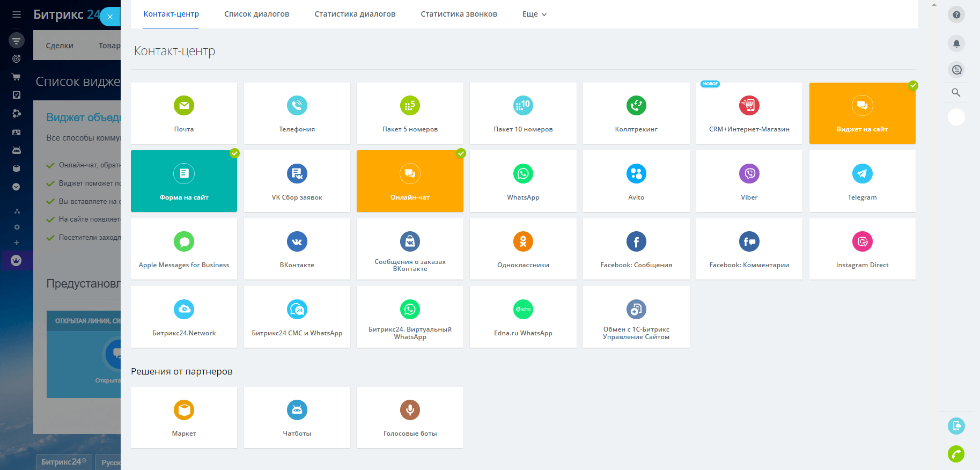980x470 pixels.
Task: Open the teal copy widget icon above the phone button
Action: point(956,426)
